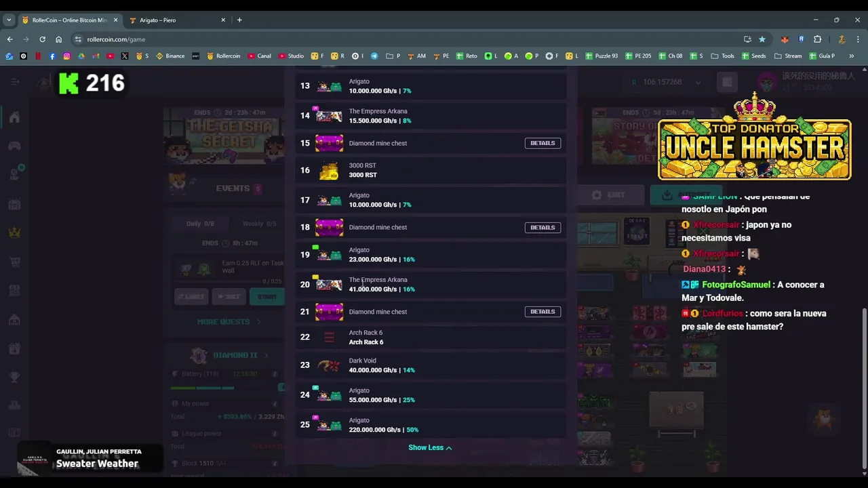Select reward 20 The Empress Arkana 41.000.000 Gh/s
The image size is (868, 488).
pyautogui.click(x=431, y=285)
